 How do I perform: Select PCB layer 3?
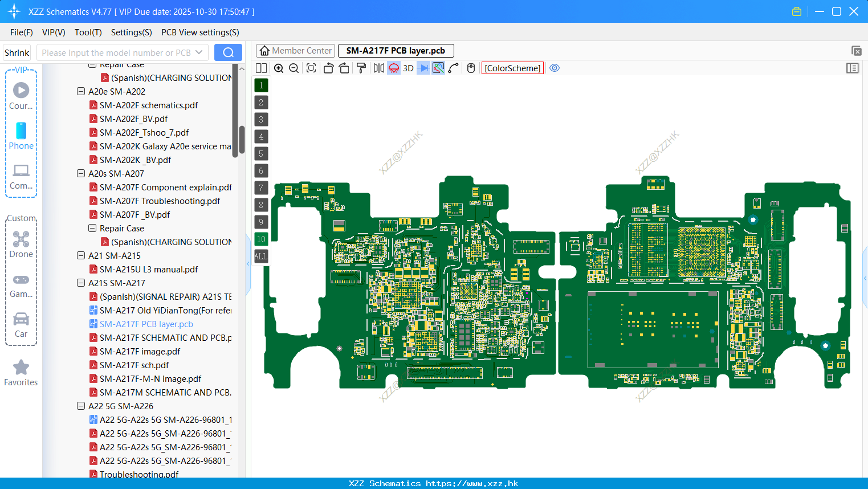point(261,120)
